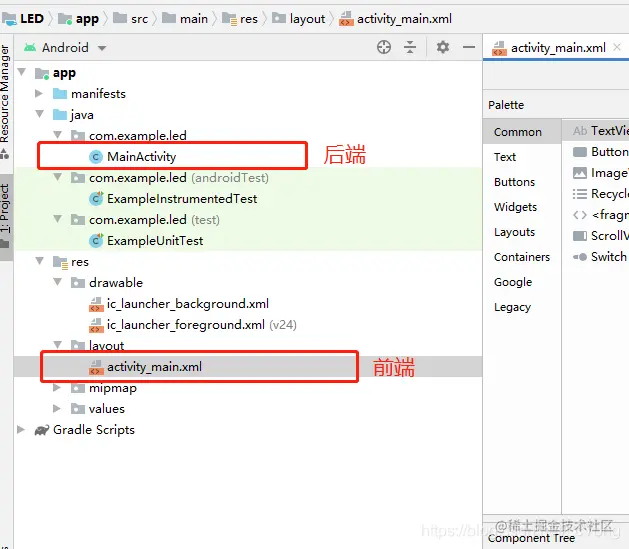Pick the Switch palette item
The width and height of the screenshot is (629, 549).
point(600,257)
